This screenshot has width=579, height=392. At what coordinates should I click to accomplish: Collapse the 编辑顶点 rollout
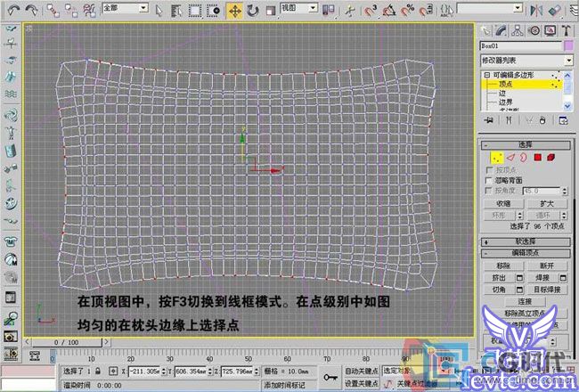(526, 253)
